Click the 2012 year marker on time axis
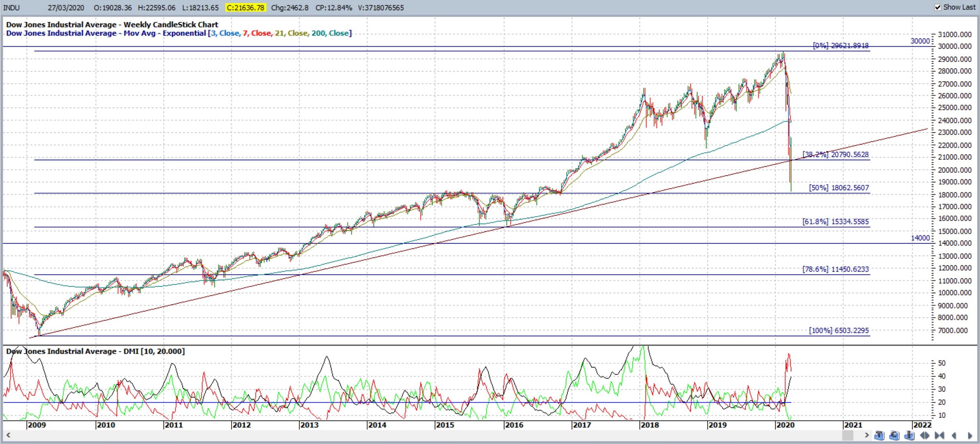Screen dimensions: 980x444 [241, 425]
